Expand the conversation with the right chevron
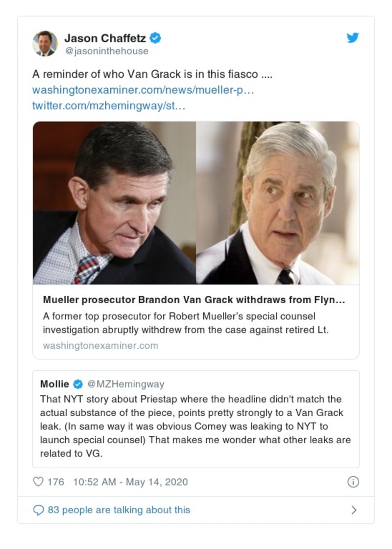The image size is (392, 549). 354,510
